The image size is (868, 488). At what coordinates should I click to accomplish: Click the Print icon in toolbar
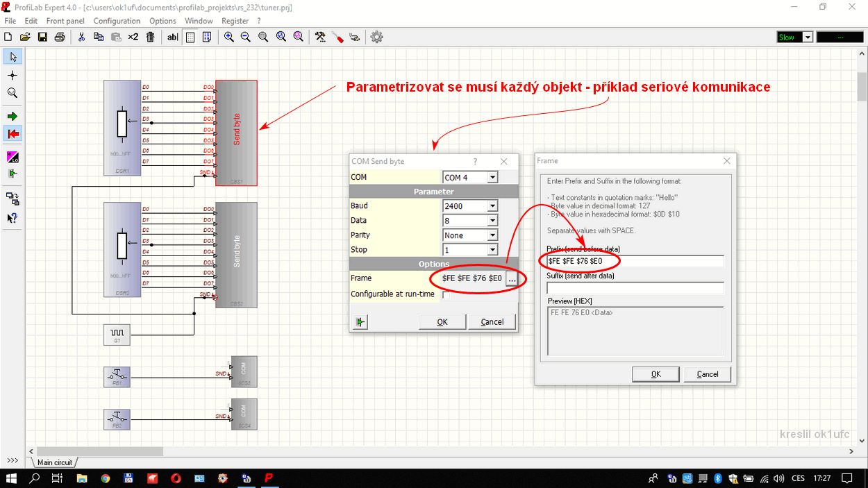tap(60, 37)
